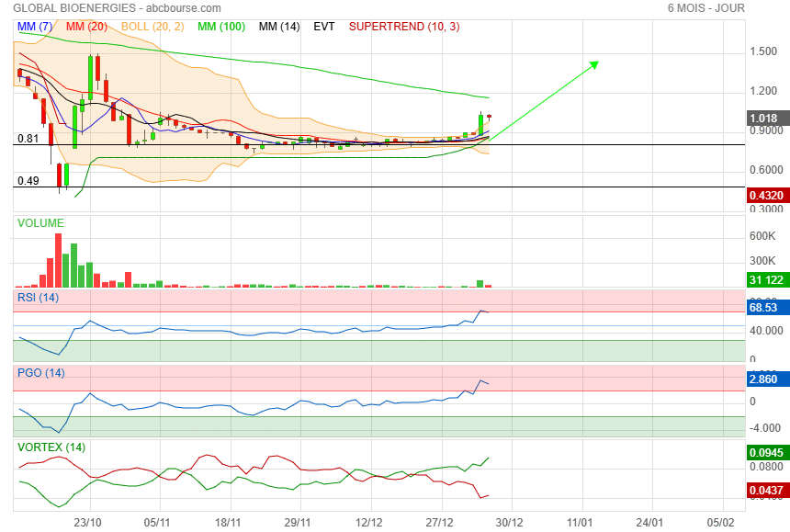Click the red 0.0437 vortex badge
Viewport: 790px width, 532px height.
click(x=767, y=490)
